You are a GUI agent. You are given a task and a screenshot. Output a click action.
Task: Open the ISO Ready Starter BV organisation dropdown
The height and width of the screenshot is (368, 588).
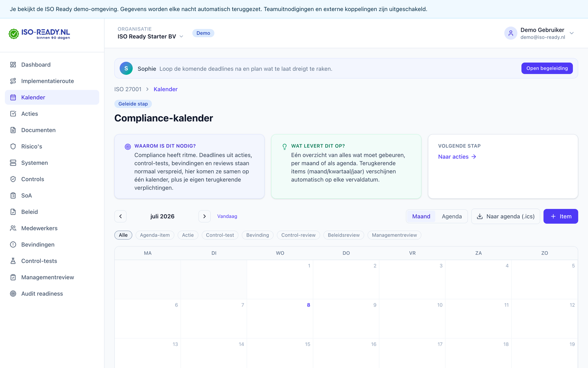(x=150, y=36)
